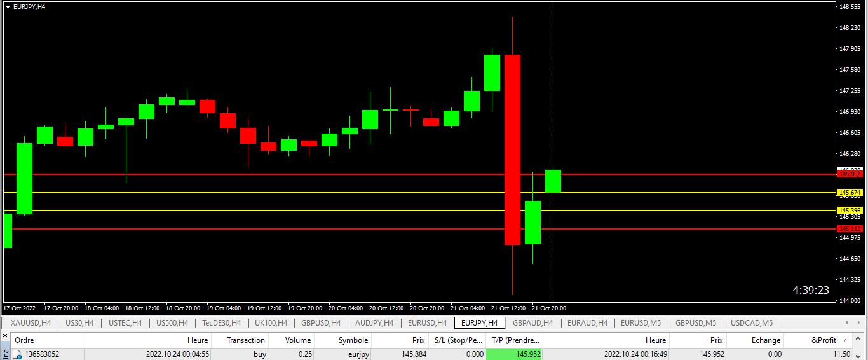Click the S/L (Stop/Pe... column header
This screenshot has width=868, height=360.
pyautogui.click(x=457, y=340)
